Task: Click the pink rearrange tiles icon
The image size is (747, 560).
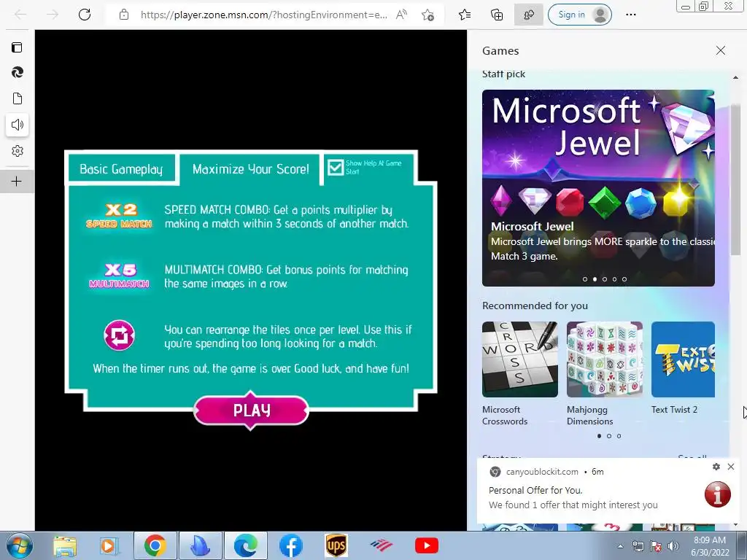Action: pyautogui.click(x=119, y=335)
